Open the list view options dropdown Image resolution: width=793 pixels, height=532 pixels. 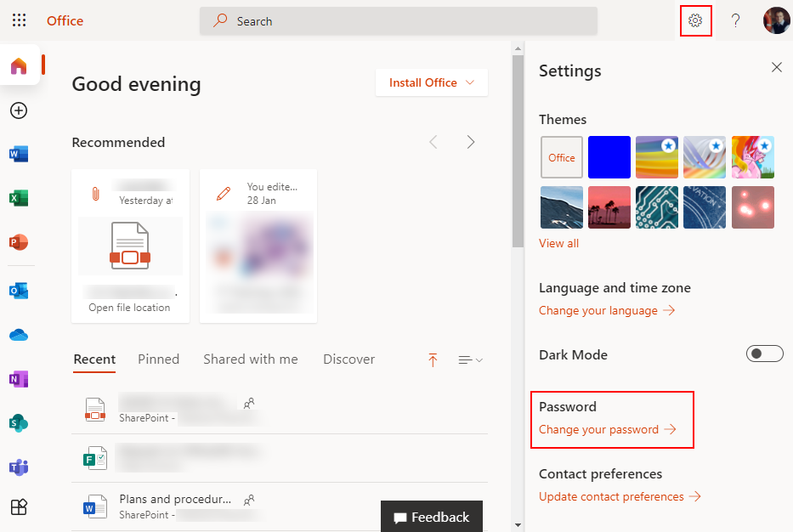coord(470,360)
